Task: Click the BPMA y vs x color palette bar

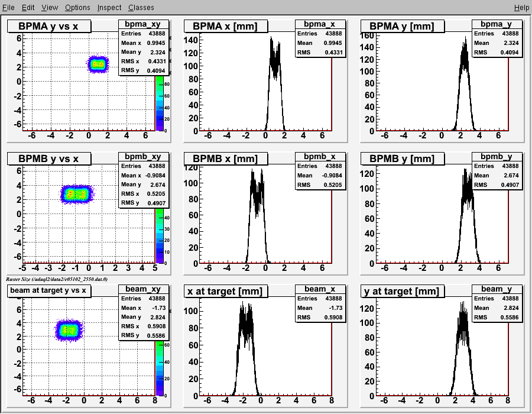Action: [x=160, y=103]
